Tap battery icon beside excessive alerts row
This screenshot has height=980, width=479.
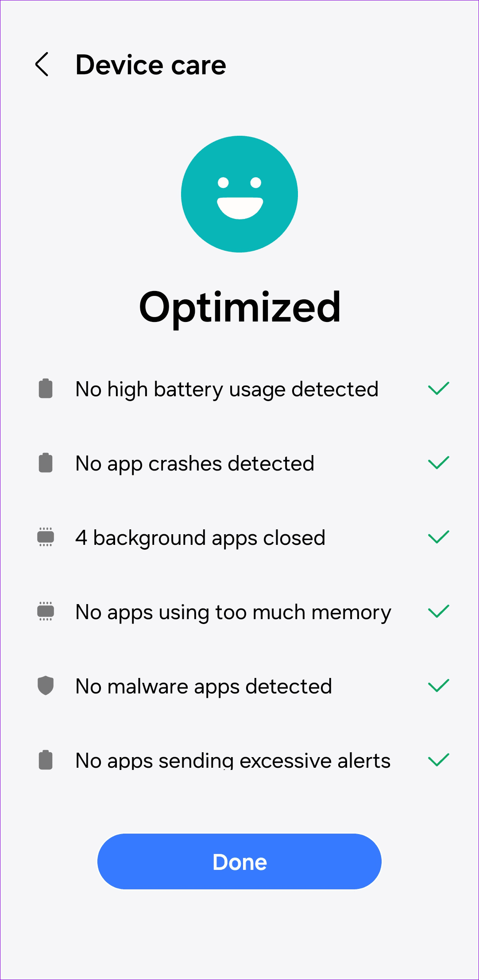46,760
